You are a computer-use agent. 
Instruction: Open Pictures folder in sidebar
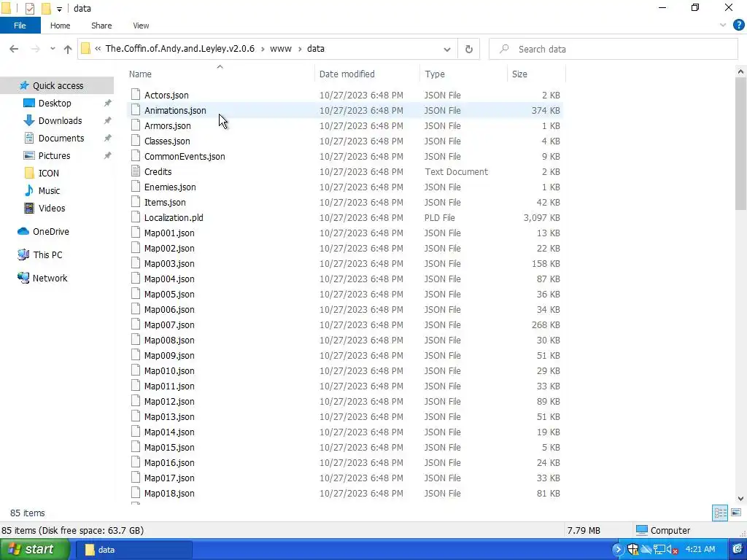coord(54,156)
